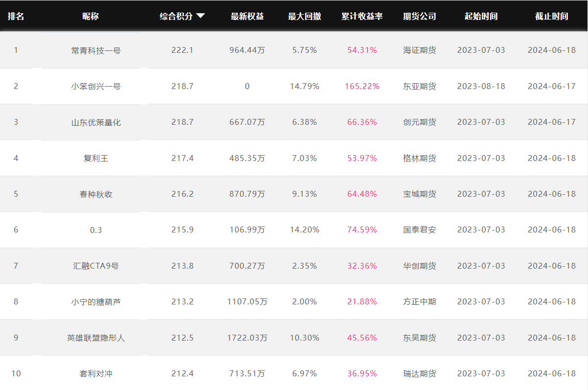
Task: Click the futures company 创元期货
Action: point(420,122)
